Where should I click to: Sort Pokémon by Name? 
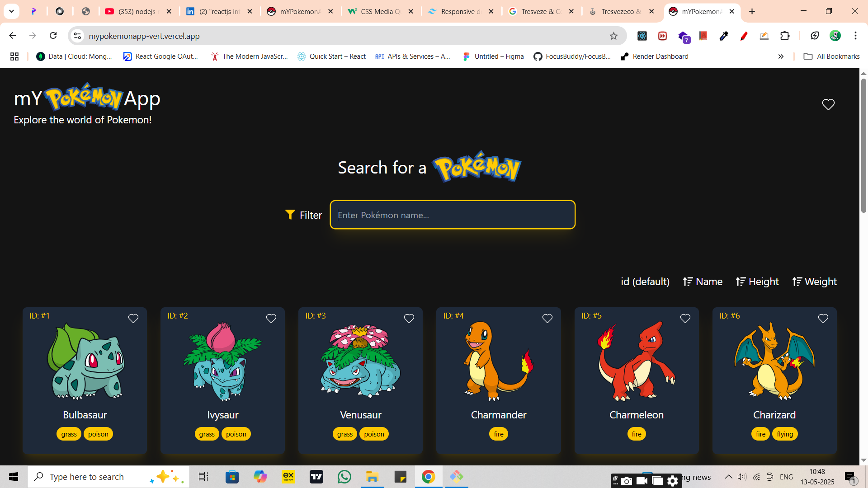703,282
